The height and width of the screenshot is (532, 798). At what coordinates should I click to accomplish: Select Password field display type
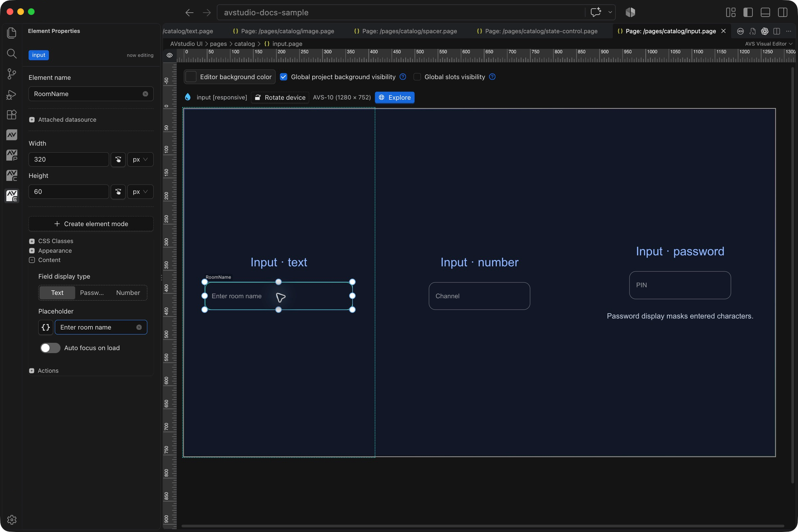(x=92, y=293)
